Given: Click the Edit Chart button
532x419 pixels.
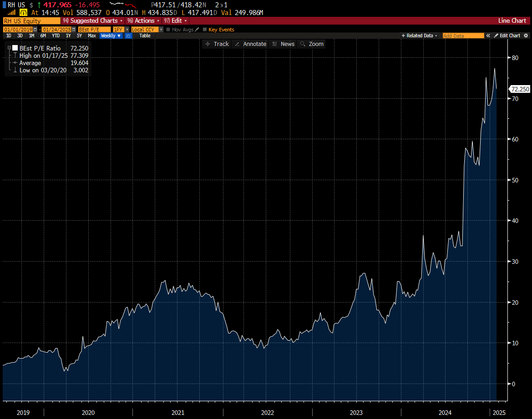Looking at the screenshot, I should (x=507, y=35).
